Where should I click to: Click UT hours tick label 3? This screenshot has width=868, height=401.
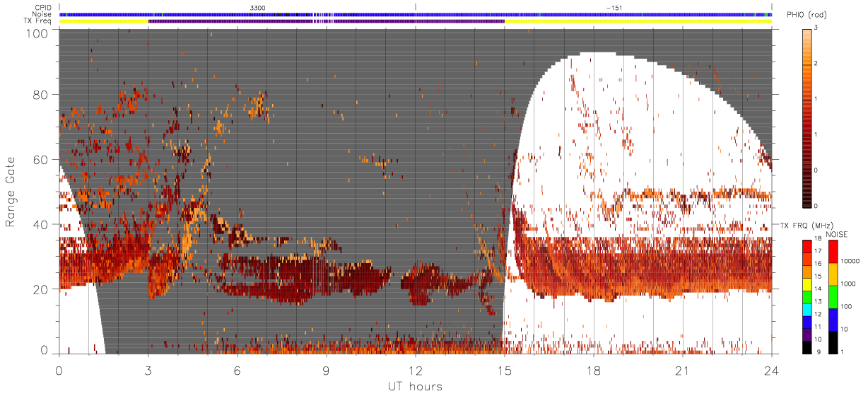pyautogui.click(x=148, y=370)
